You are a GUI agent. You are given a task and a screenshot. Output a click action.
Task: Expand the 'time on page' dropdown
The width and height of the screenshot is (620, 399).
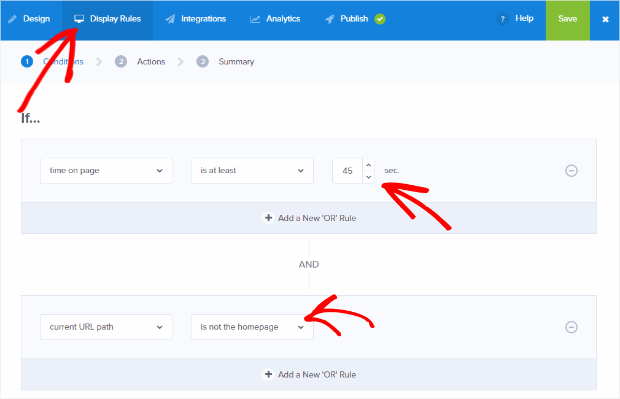pos(106,170)
